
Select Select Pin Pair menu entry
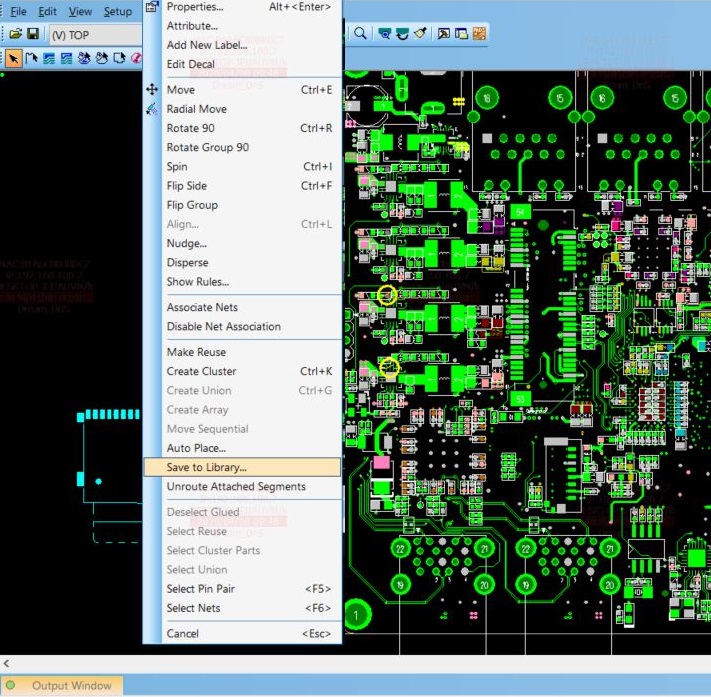(243, 589)
